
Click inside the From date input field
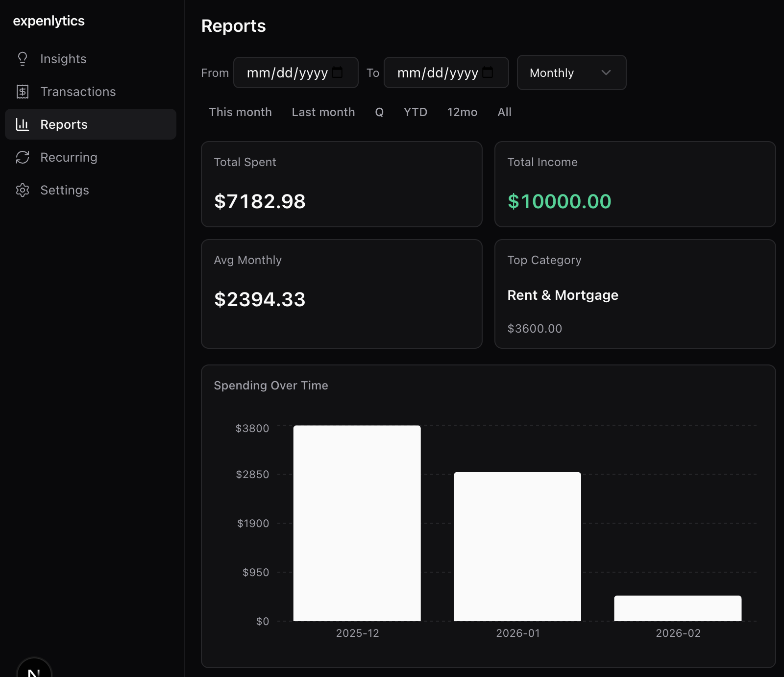284,72
